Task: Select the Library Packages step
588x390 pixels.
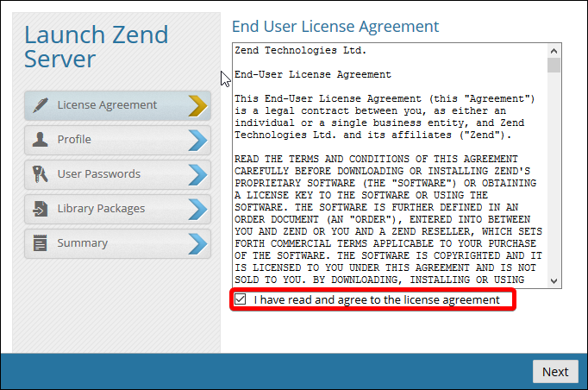Action: (103, 209)
